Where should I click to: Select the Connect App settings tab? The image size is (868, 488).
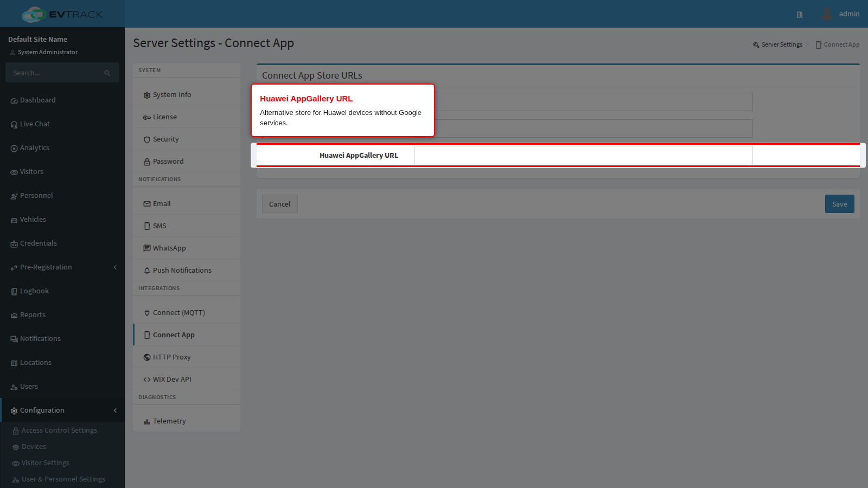pos(187,335)
